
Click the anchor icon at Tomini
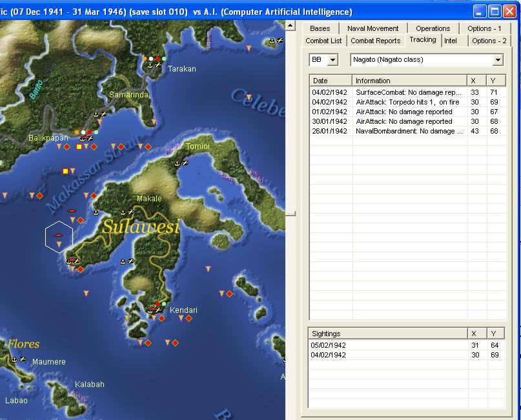pos(176,163)
